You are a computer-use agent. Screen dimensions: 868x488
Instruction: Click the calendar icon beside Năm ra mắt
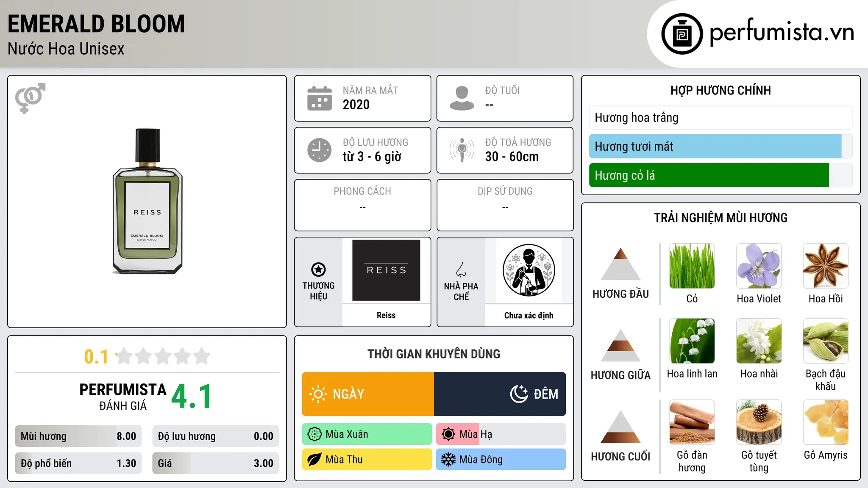pos(320,98)
